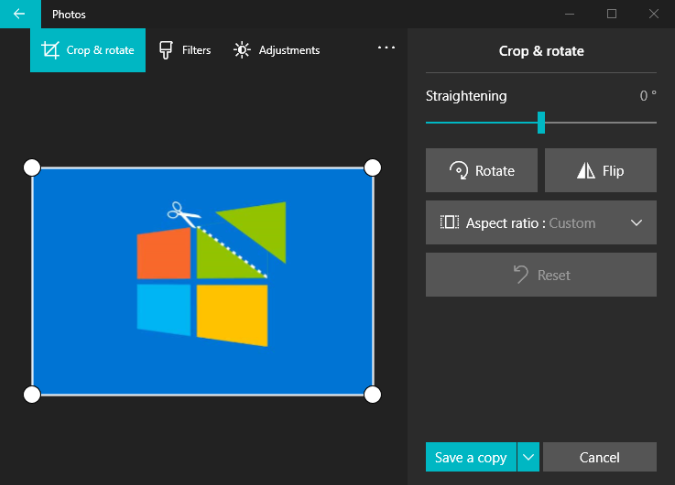Click the Cancel button
675x485 pixels.
[600, 457]
